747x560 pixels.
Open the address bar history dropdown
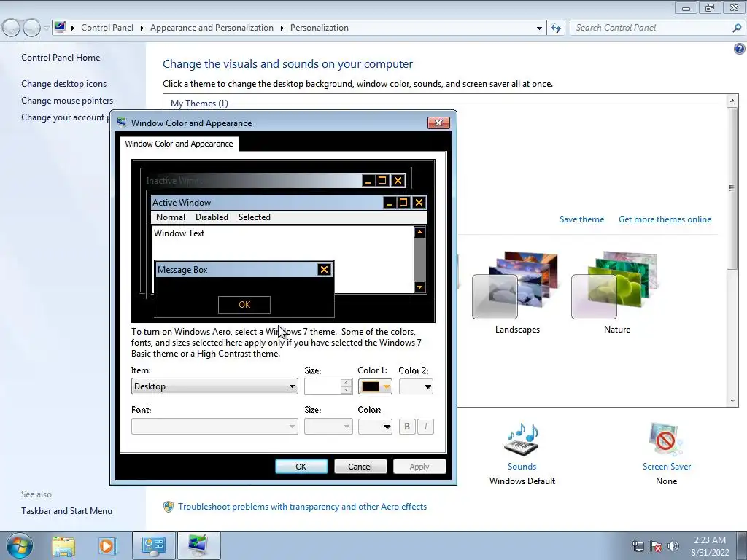(539, 28)
